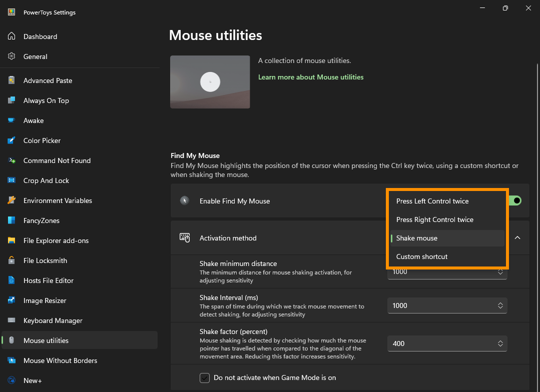Screen dimensions: 540x392
Task: Select the Image Resizer icon
Action: (12, 300)
